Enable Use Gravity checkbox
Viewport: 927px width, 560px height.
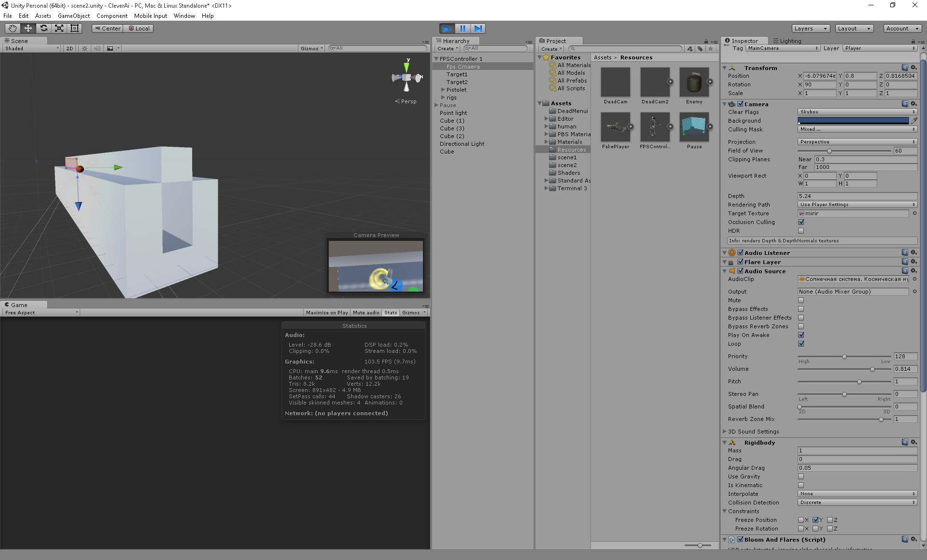click(x=801, y=476)
